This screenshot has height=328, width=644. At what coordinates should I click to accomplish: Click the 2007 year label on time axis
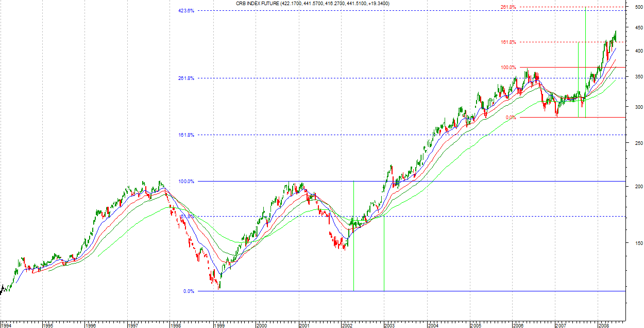(561, 325)
